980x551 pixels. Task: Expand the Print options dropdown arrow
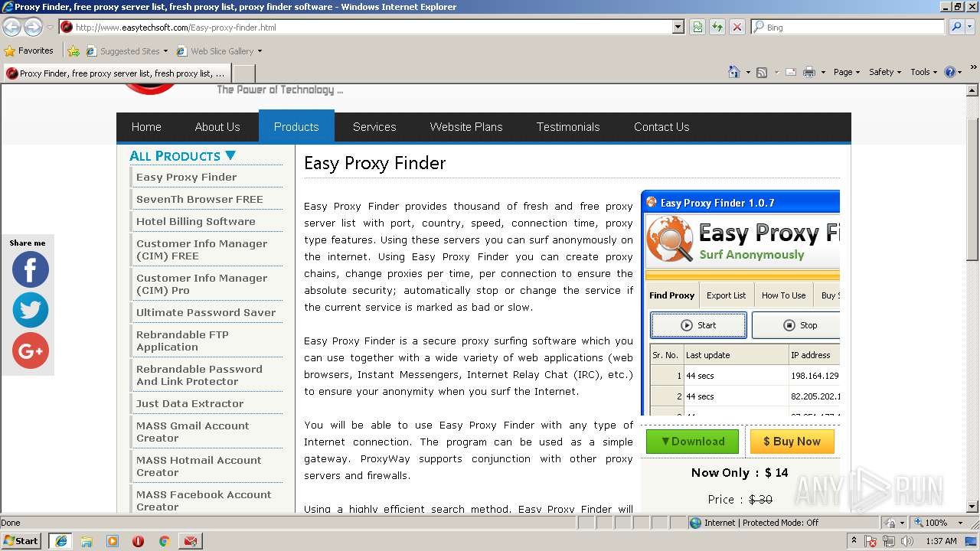tap(823, 72)
